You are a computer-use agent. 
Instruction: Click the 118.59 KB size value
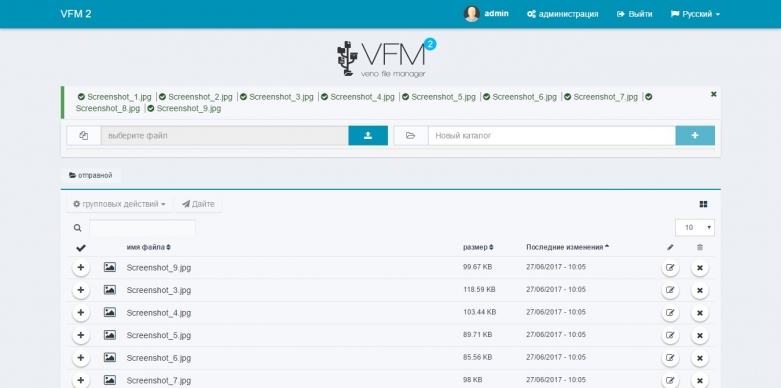[479, 289]
